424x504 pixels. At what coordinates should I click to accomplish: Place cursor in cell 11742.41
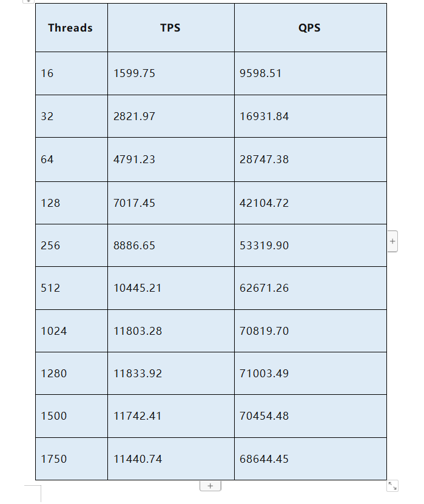(170, 416)
